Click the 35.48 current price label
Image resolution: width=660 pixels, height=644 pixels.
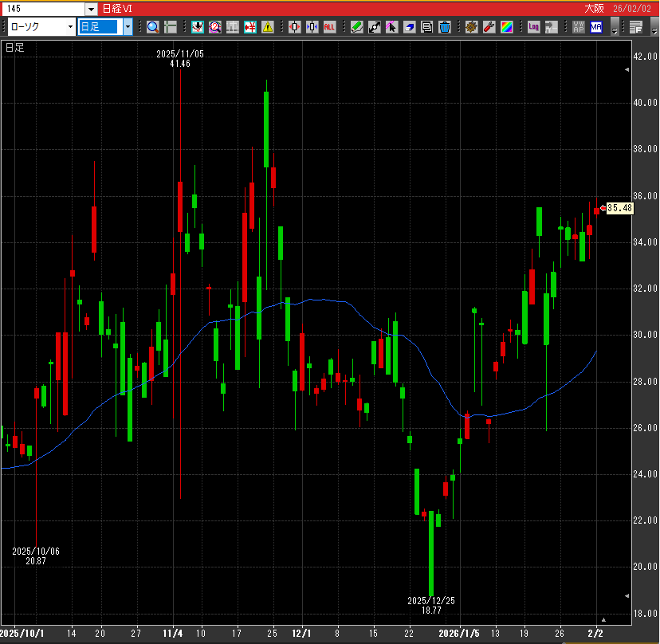[619, 208]
